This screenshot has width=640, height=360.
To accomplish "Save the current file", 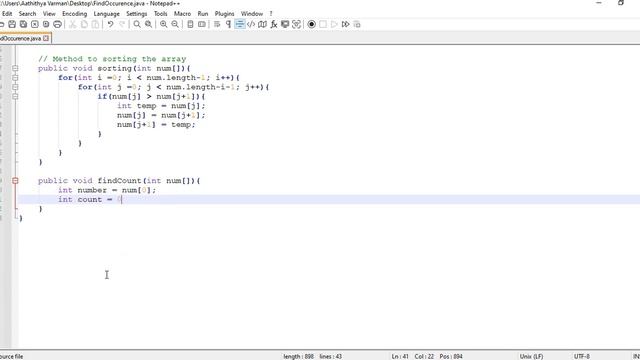I will 12,24.
